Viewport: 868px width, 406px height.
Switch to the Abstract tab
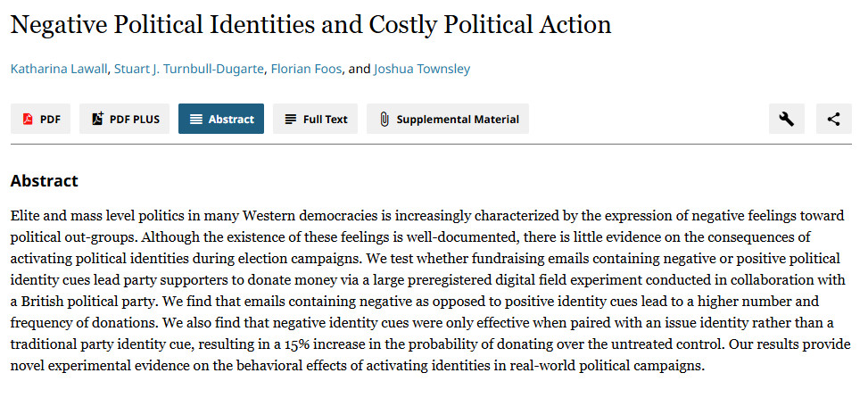pos(221,119)
